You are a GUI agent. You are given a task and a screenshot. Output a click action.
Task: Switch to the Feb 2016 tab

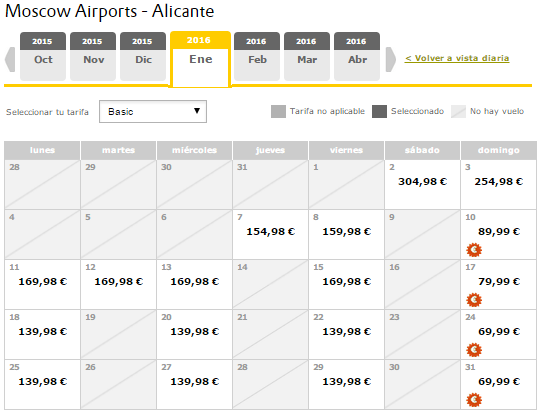click(257, 56)
